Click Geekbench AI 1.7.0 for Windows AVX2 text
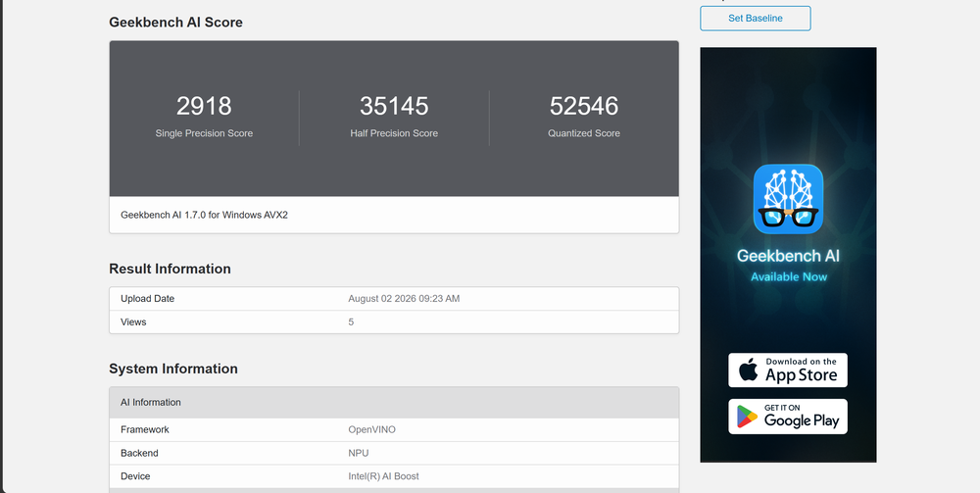The image size is (980, 493). [x=205, y=215]
